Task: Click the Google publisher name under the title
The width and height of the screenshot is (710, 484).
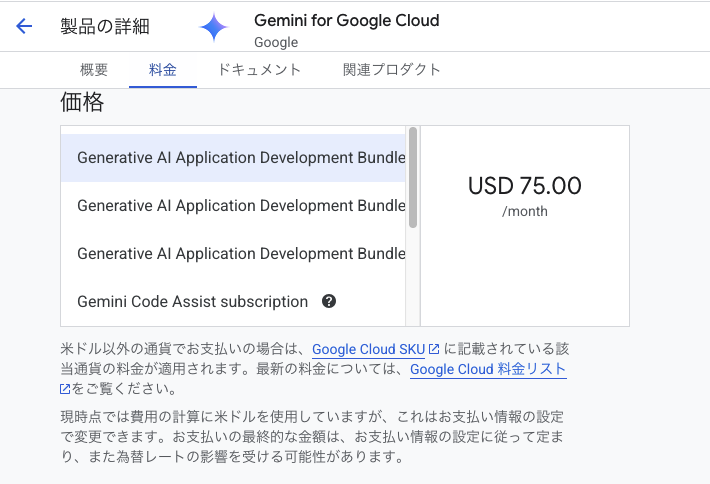Action: pos(276,42)
